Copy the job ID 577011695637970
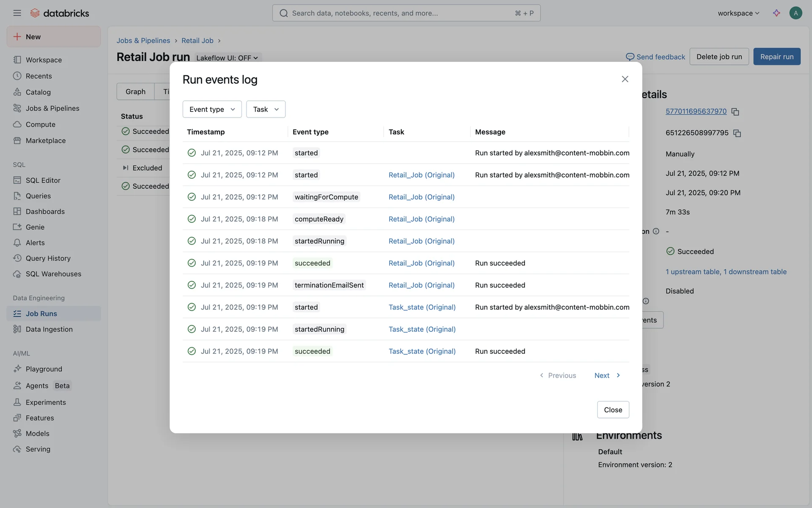 735,112
